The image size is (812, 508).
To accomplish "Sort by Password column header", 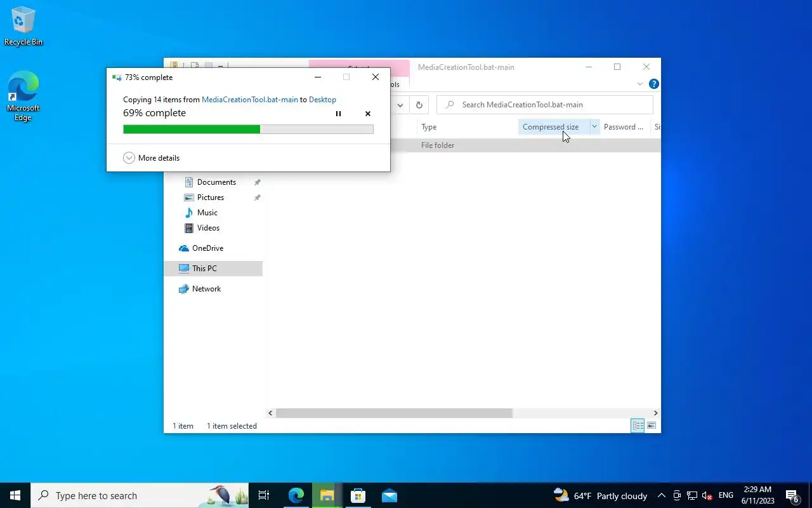I will point(624,127).
